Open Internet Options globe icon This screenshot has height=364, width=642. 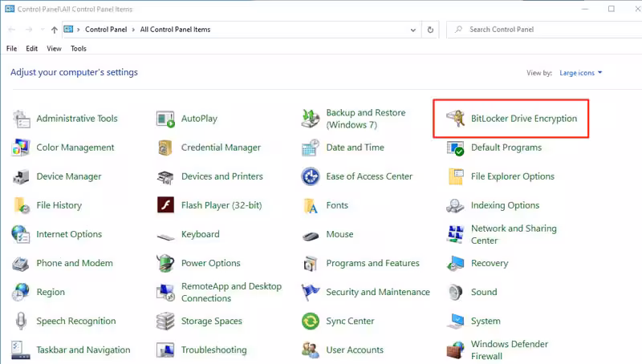(x=21, y=234)
